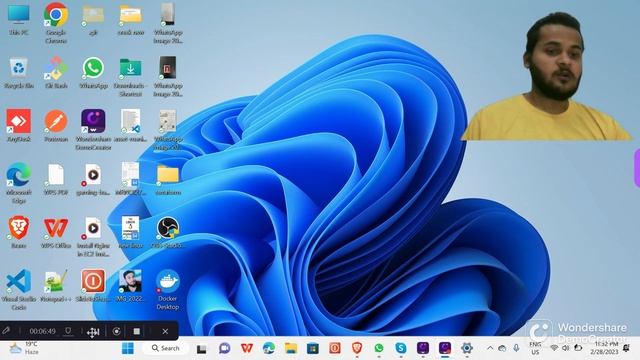This screenshot has width=640, height=360.
Task: Click the microphone tray icon
Action: (x=516, y=348)
